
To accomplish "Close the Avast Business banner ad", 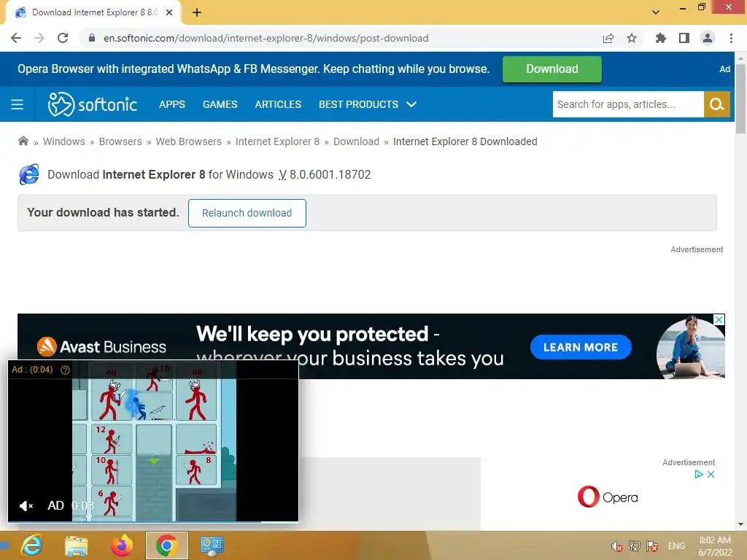I will [719, 319].
